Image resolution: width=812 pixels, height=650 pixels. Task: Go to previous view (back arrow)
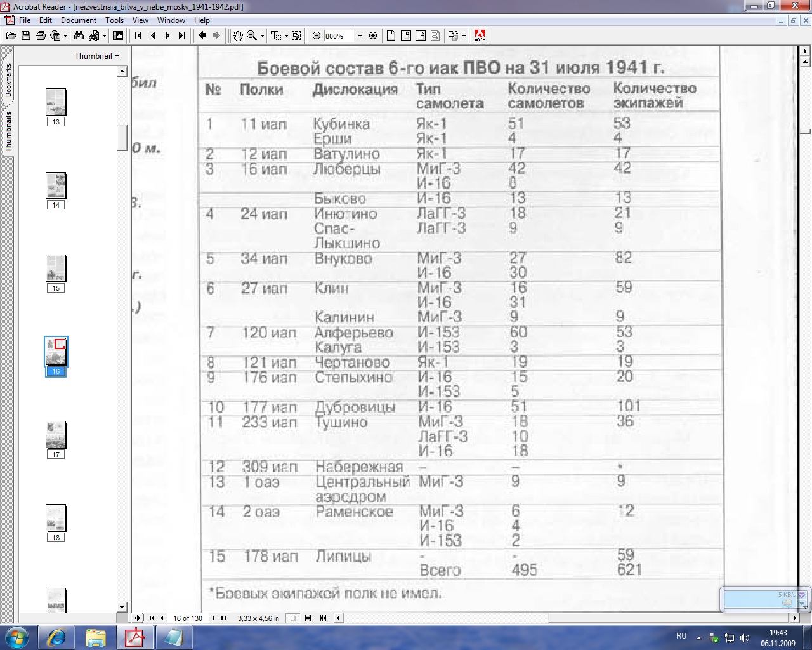[202, 36]
